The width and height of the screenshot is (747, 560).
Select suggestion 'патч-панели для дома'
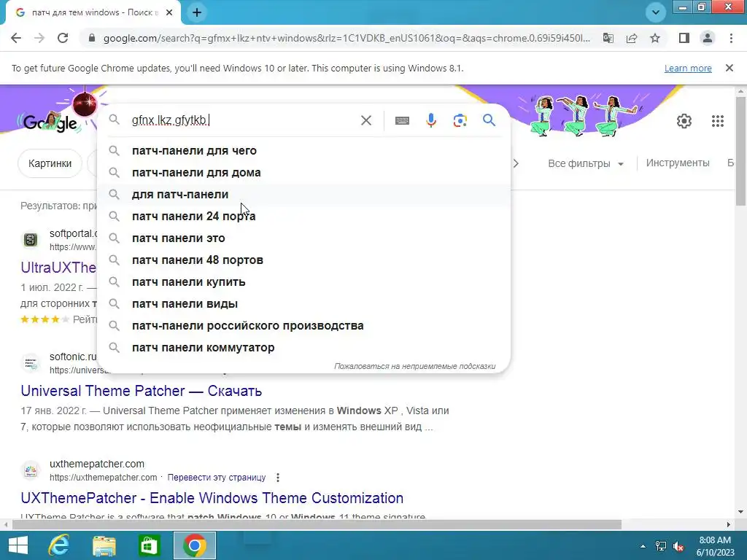pos(303,172)
